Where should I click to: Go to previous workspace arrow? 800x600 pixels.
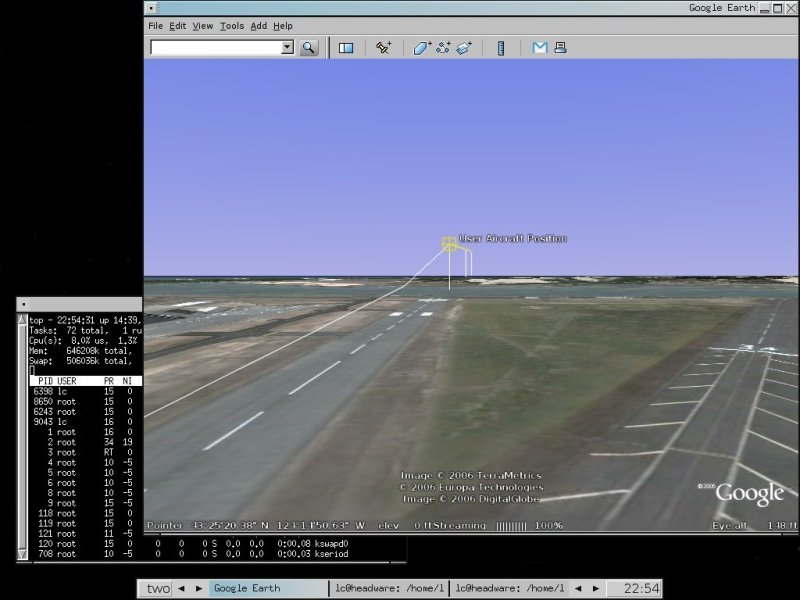pos(181,589)
